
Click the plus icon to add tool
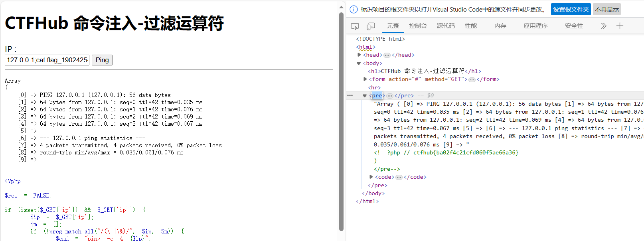click(x=620, y=26)
